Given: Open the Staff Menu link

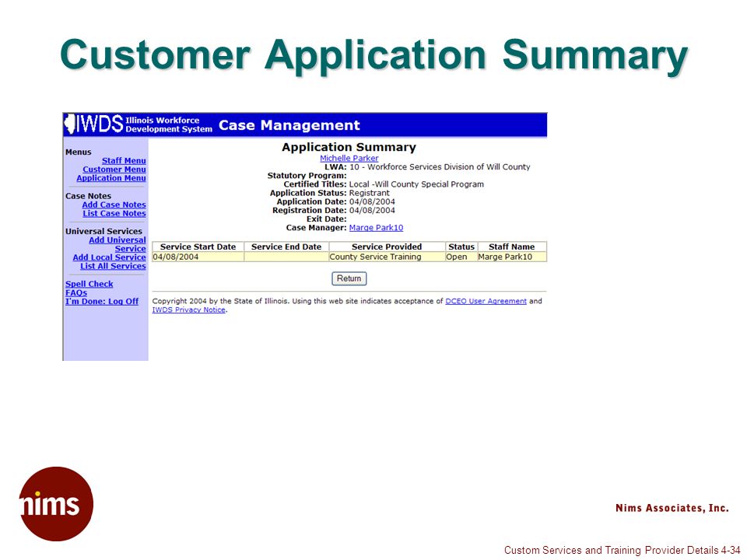Looking at the screenshot, I should pyautogui.click(x=124, y=161).
